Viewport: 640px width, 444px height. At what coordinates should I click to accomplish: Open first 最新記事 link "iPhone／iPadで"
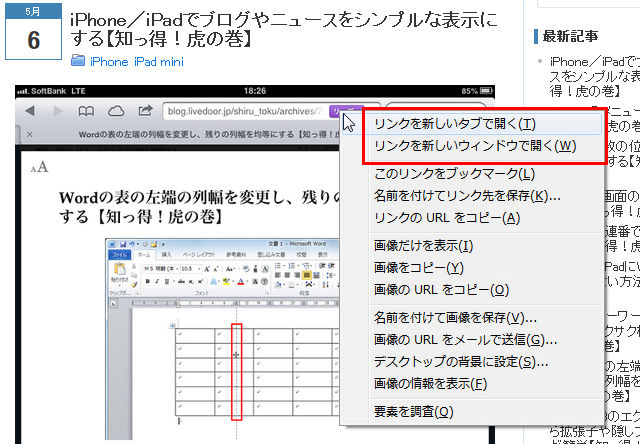point(595,76)
